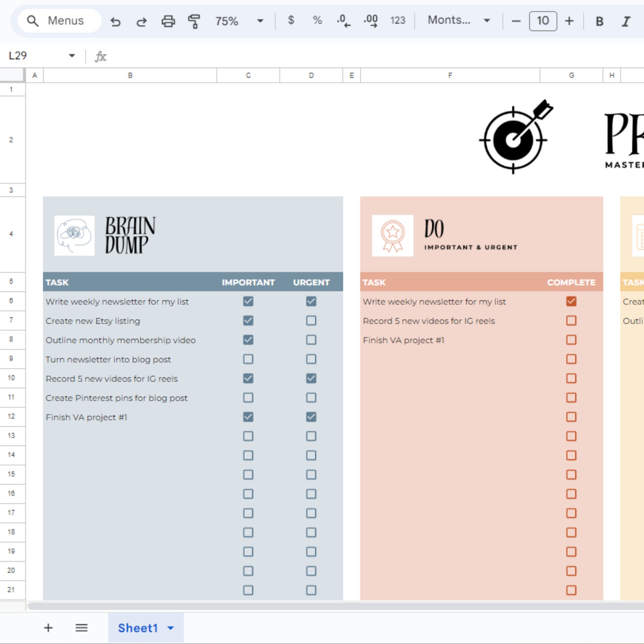Increase font size with the plus stepper
644x644 pixels.
(x=569, y=21)
